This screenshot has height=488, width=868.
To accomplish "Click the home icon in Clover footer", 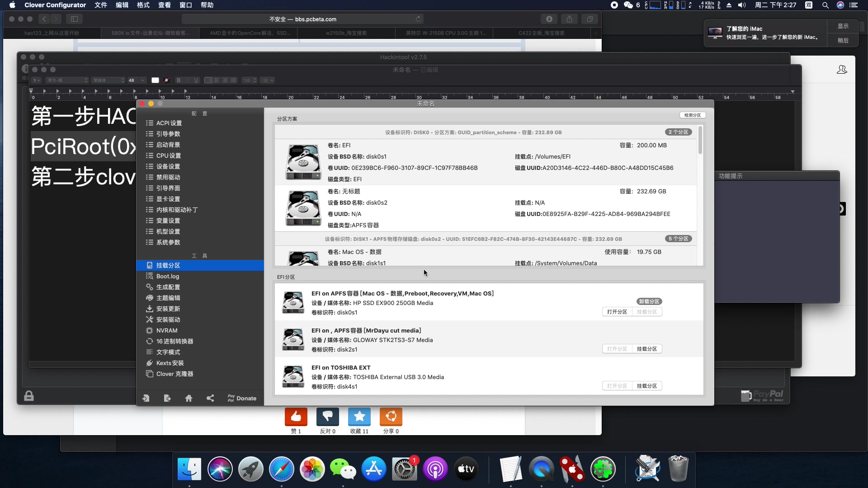I will pos(189,398).
